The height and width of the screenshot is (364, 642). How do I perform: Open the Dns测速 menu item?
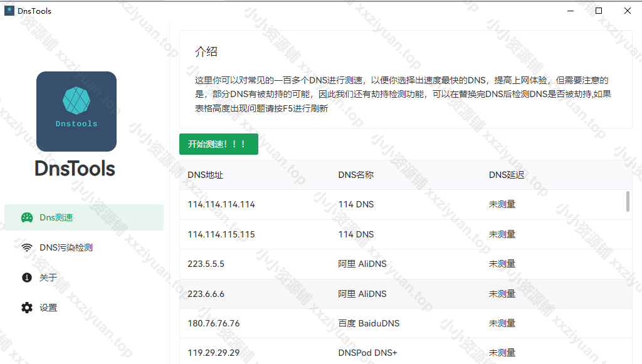coord(83,217)
